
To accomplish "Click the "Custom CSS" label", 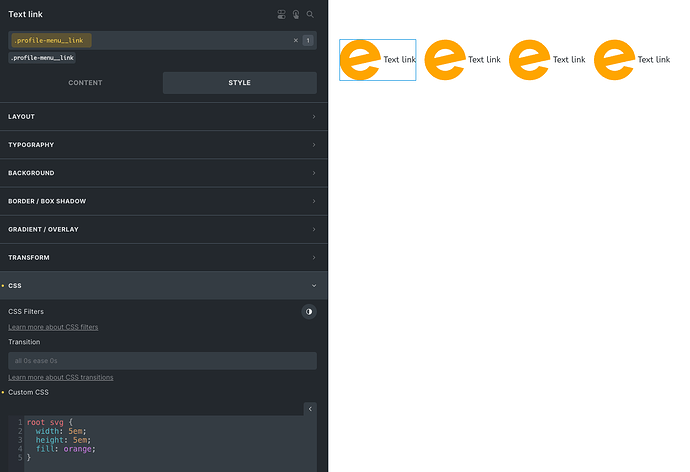I will [x=29, y=392].
